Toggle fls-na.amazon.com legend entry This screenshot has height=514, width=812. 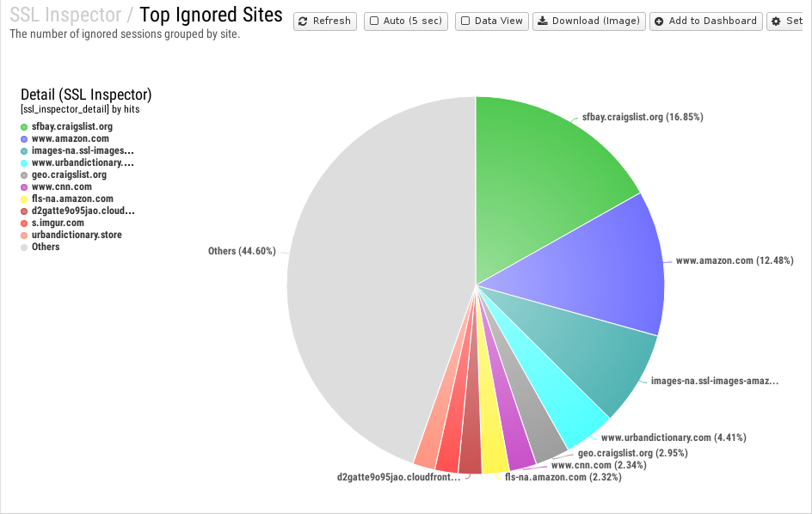(x=72, y=199)
